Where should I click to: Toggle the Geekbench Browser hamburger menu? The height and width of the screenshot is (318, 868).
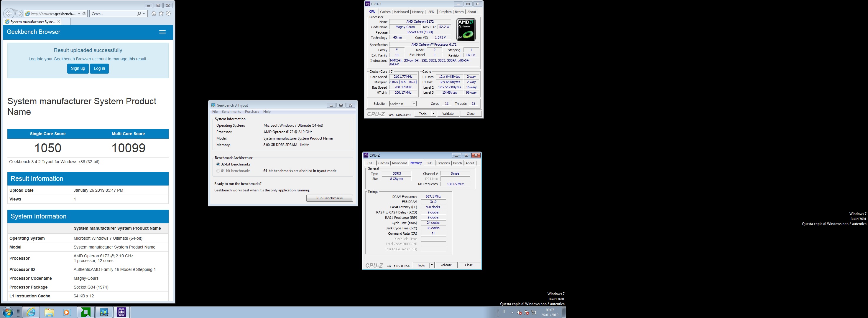162,32
